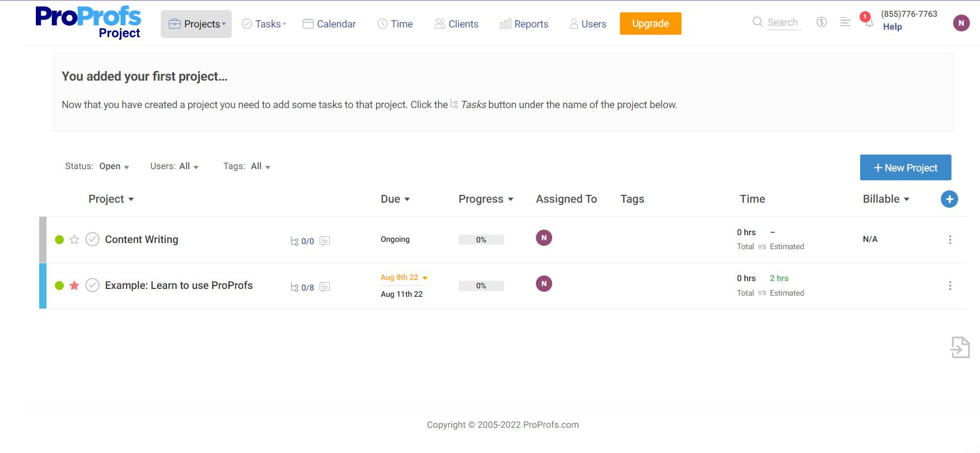Go to the Reports section
This screenshot has width=980, height=453.
coord(524,24)
